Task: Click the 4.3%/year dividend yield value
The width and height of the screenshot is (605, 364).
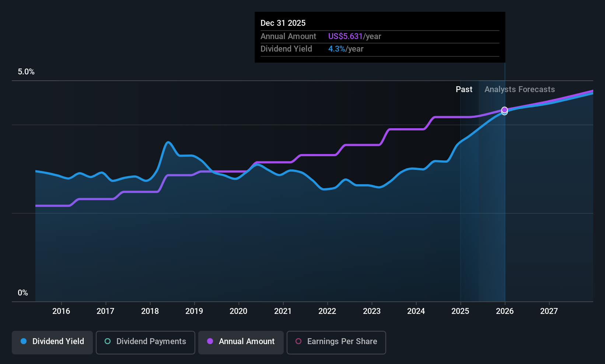Action: coord(346,49)
